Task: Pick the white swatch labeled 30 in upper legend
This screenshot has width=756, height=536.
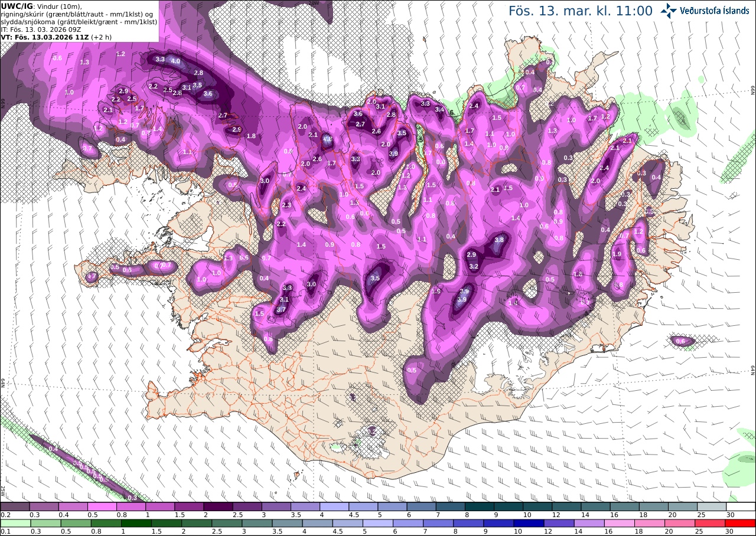Action: click(741, 506)
